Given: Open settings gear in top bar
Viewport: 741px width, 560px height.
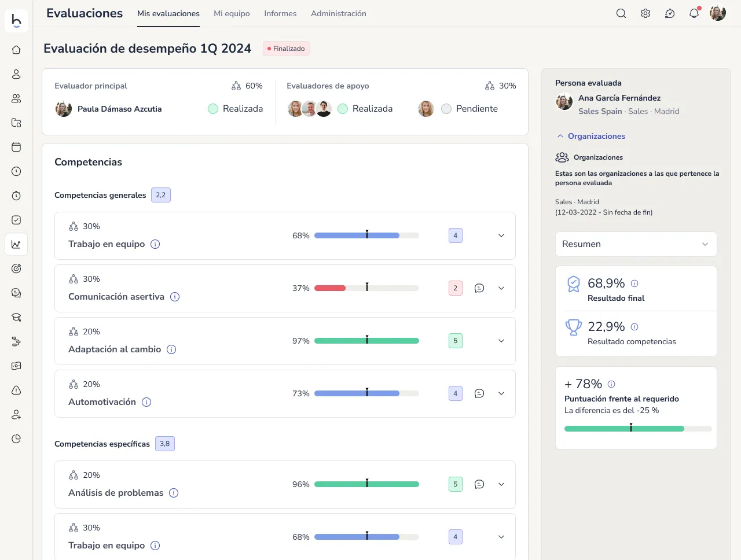Looking at the screenshot, I should (645, 13).
